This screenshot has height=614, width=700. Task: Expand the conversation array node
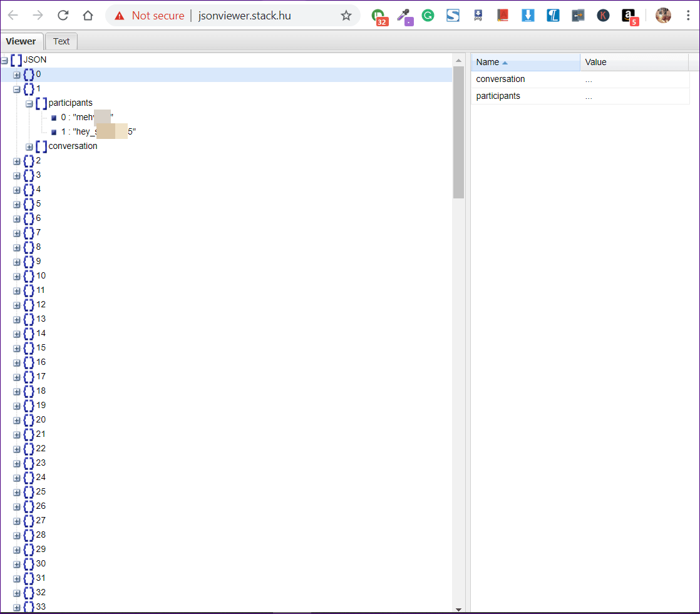point(29,146)
